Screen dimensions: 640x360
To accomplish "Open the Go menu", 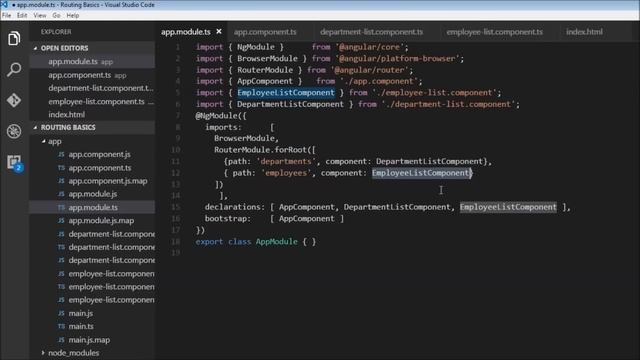I will click(56, 16).
